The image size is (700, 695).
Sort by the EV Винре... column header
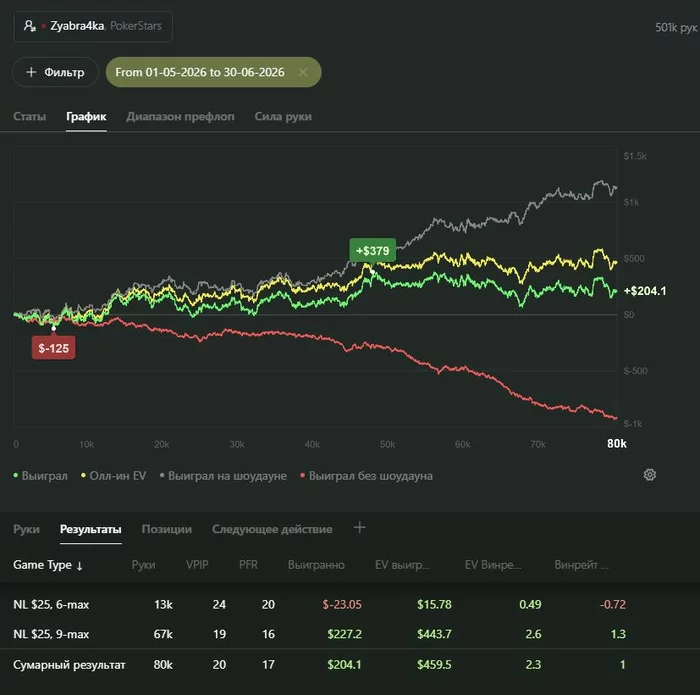click(x=492, y=565)
